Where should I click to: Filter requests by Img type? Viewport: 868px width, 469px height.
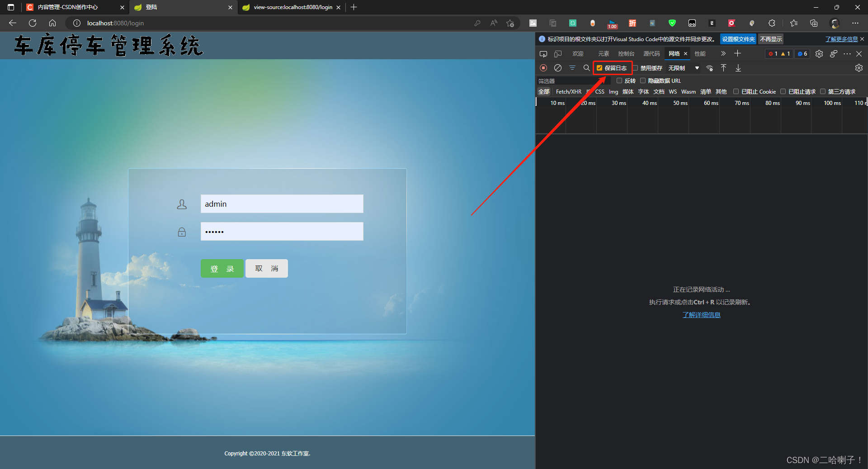click(613, 92)
